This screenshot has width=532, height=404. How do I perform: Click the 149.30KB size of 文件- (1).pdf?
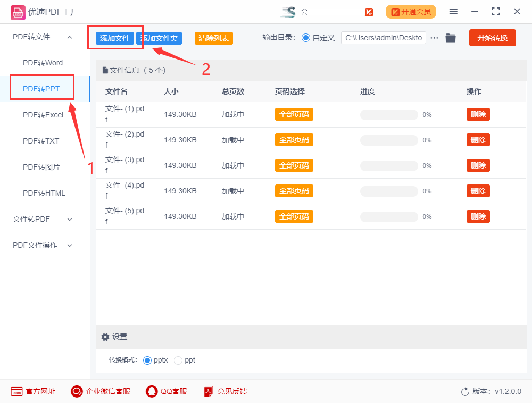[x=180, y=115]
